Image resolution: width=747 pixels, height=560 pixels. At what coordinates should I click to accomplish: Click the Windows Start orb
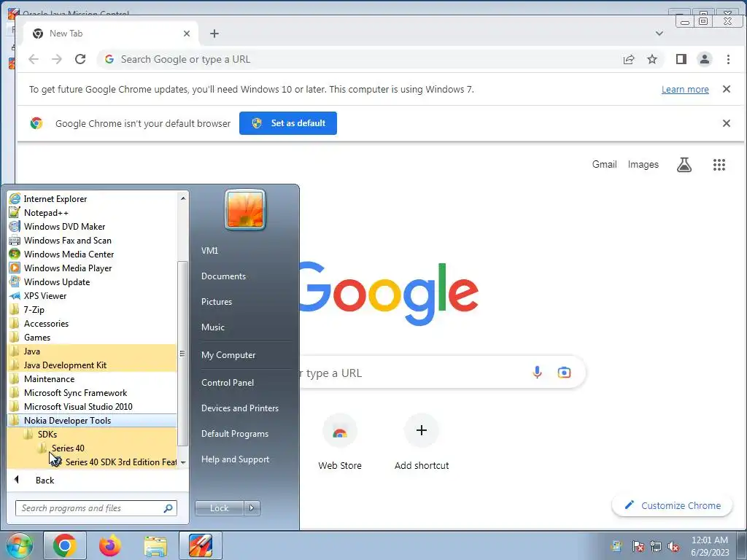point(20,545)
